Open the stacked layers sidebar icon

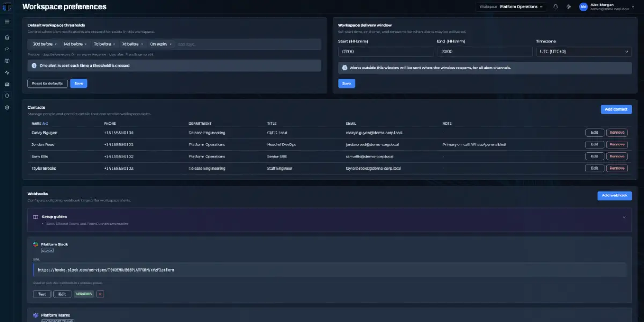pos(7,38)
